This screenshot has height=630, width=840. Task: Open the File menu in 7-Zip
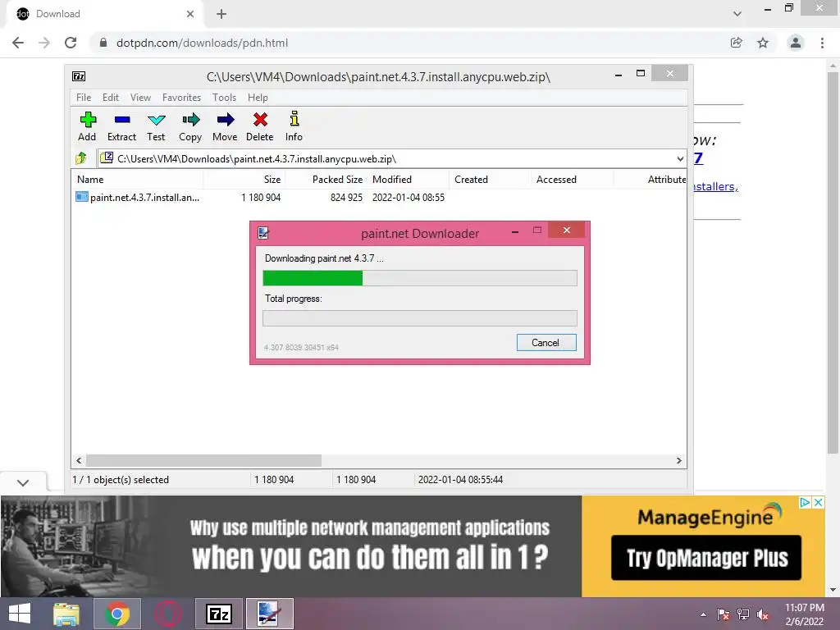click(x=84, y=98)
